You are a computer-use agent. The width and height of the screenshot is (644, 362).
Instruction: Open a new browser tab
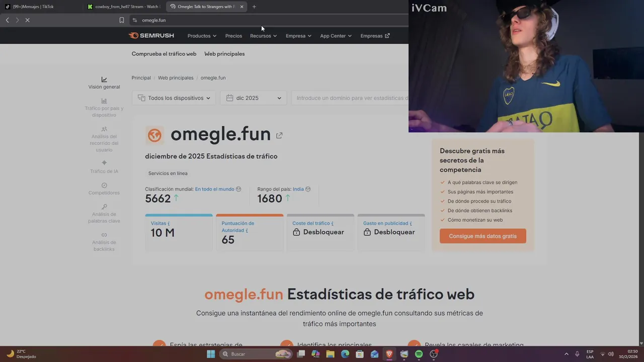(254, 7)
